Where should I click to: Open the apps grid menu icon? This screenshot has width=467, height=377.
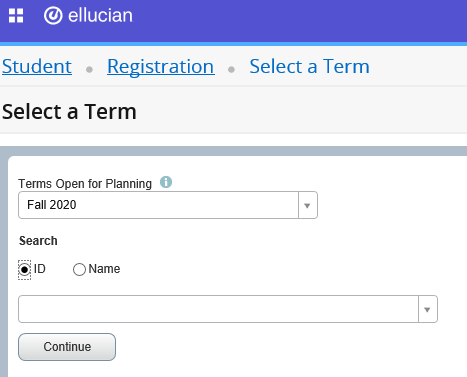point(16,16)
